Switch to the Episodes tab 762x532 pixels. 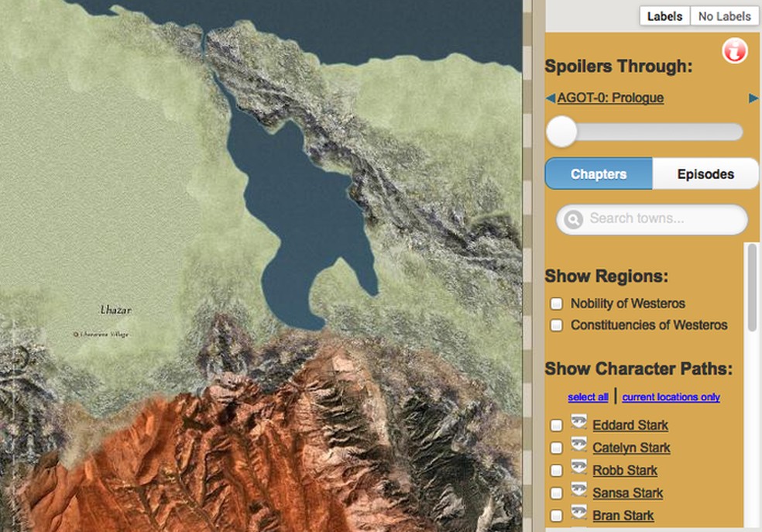tap(705, 173)
